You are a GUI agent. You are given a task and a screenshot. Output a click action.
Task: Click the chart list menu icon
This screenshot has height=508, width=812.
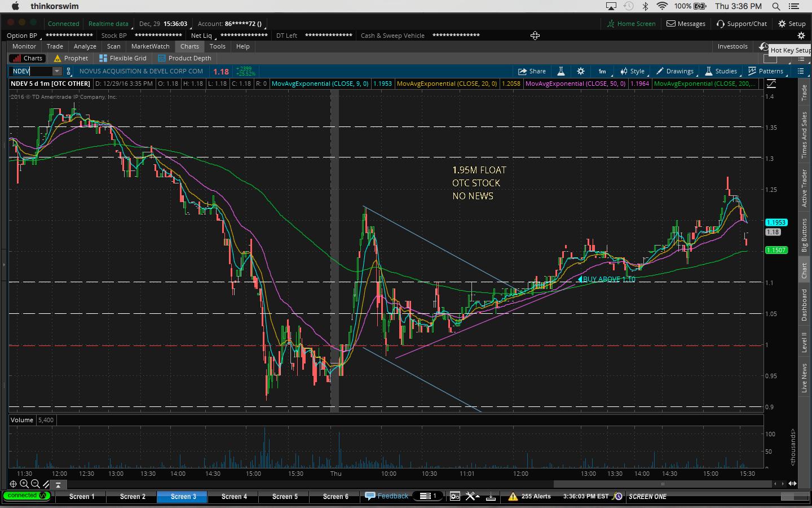[801, 71]
